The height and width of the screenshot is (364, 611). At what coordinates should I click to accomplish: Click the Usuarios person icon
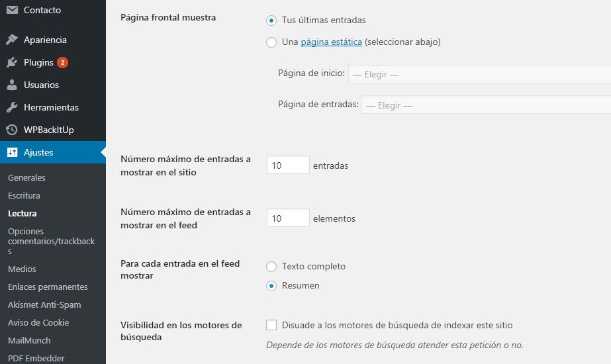12,85
